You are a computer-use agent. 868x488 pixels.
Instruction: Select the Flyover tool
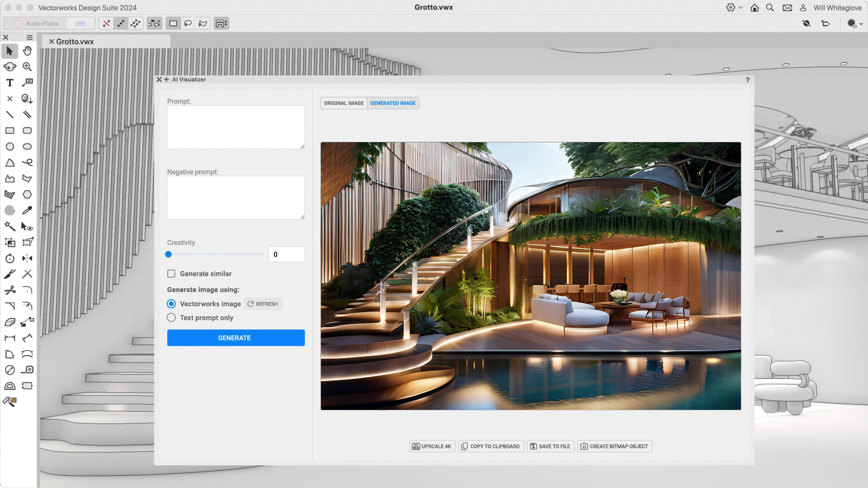pyautogui.click(x=9, y=67)
